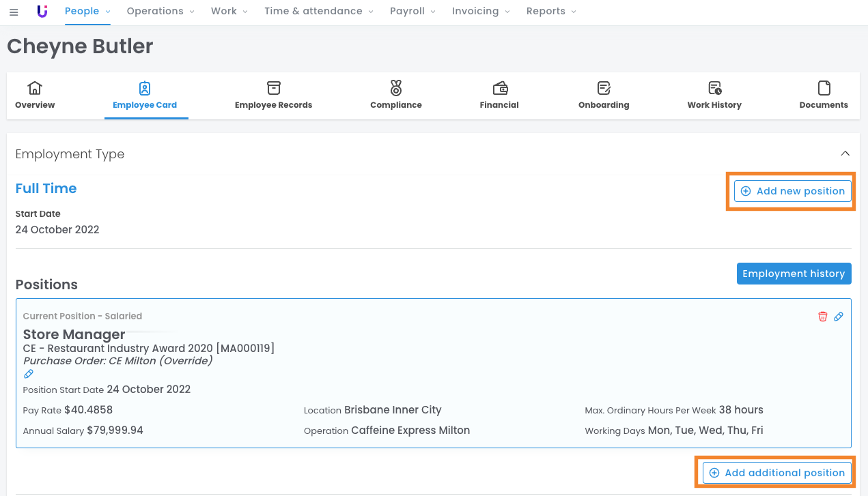Click the purple U logo icon

pyautogui.click(x=42, y=12)
